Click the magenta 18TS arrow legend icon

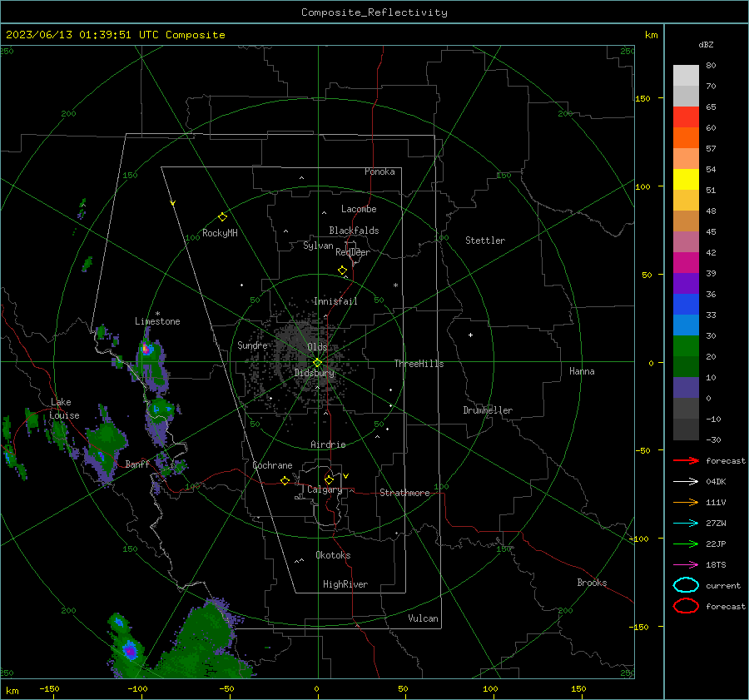[x=686, y=565]
